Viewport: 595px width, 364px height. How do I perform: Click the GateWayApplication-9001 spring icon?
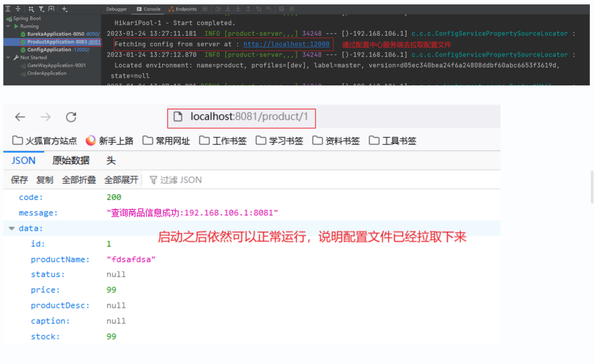point(23,66)
